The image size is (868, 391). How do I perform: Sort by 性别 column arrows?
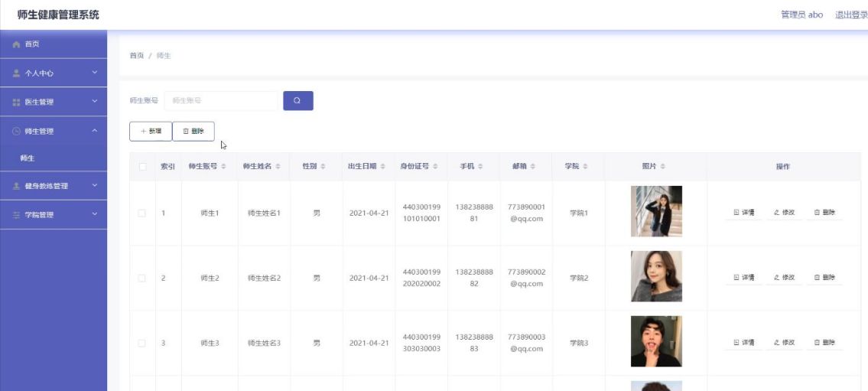pos(323,167)
